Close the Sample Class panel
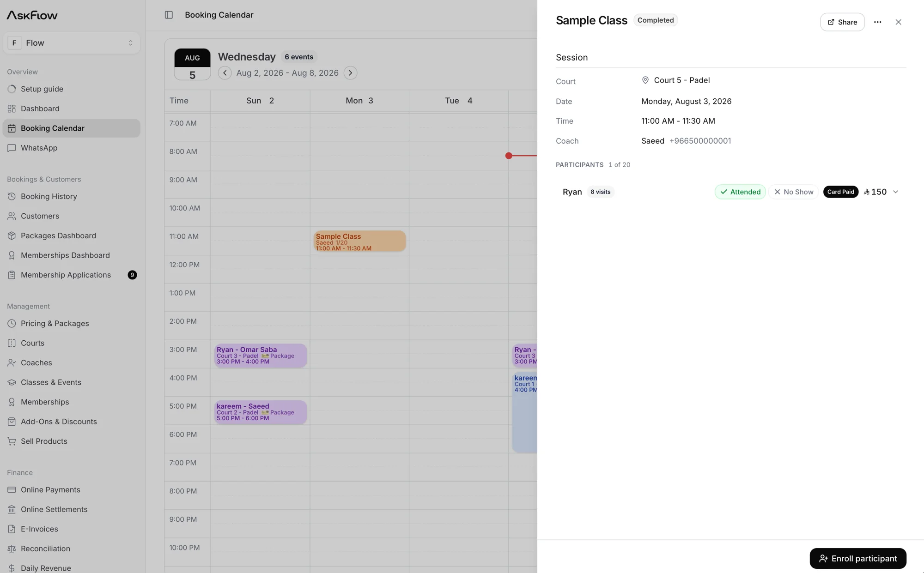The width and height of the screenshot is (924, 573). [898, 22]
